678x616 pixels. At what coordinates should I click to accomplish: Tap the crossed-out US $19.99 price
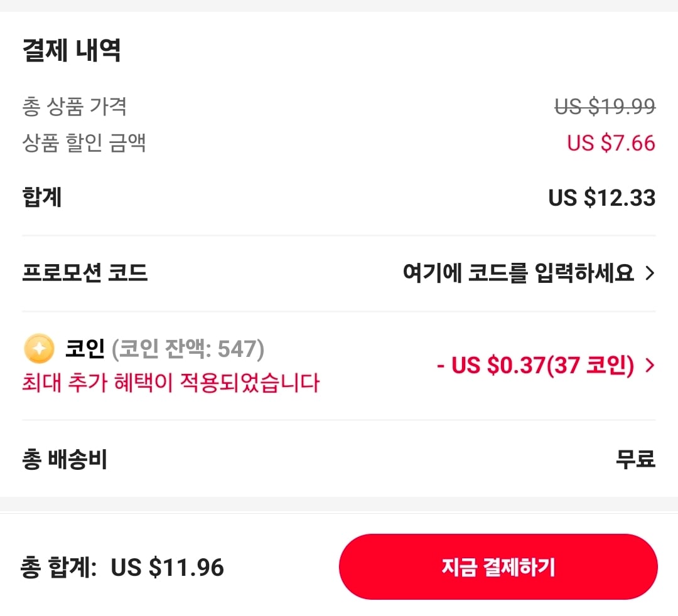[605, 107]
